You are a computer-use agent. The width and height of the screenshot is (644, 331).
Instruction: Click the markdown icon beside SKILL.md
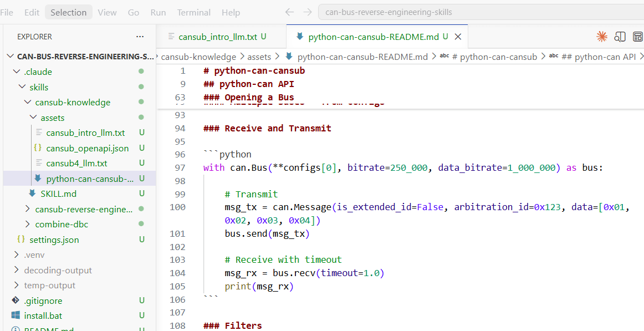(x=33, y=193)
